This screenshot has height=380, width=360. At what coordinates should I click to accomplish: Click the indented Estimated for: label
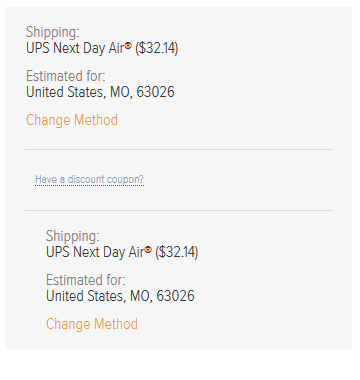coord(86,280)
